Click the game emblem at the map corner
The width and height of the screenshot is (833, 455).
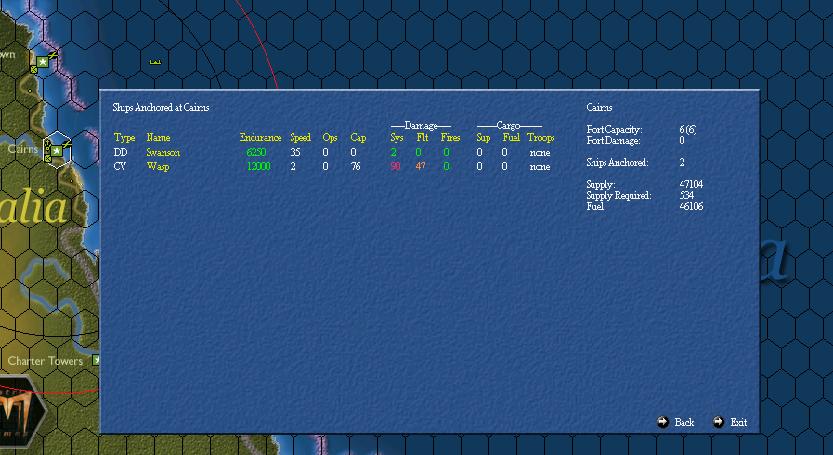21,411
